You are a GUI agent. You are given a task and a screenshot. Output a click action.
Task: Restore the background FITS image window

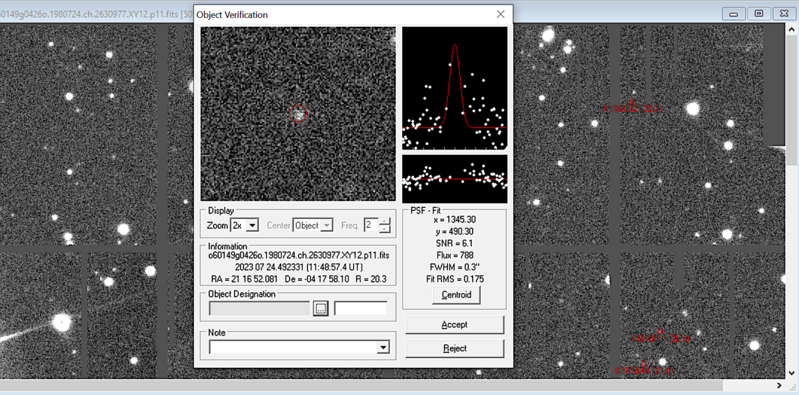click(759, 14)
